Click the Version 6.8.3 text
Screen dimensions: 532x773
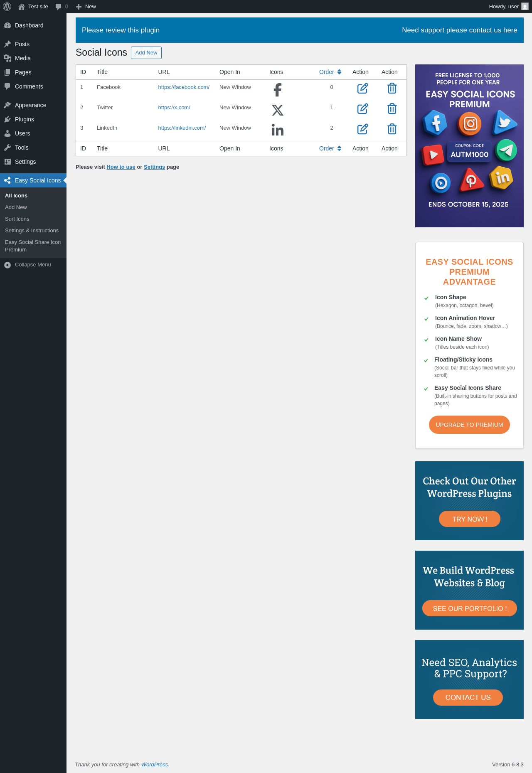pyautogui.click(x=507, y=765)
